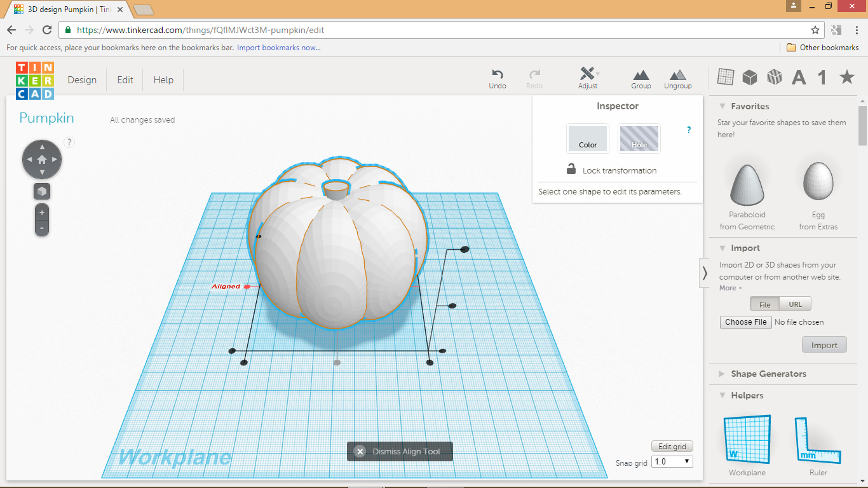Open the Help menu

[x=163, y=79]
